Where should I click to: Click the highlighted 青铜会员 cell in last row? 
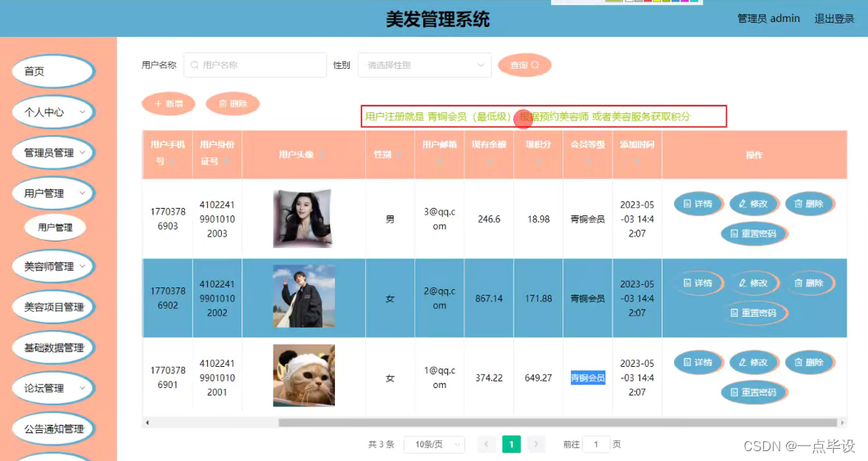click(x=587, y=378)
